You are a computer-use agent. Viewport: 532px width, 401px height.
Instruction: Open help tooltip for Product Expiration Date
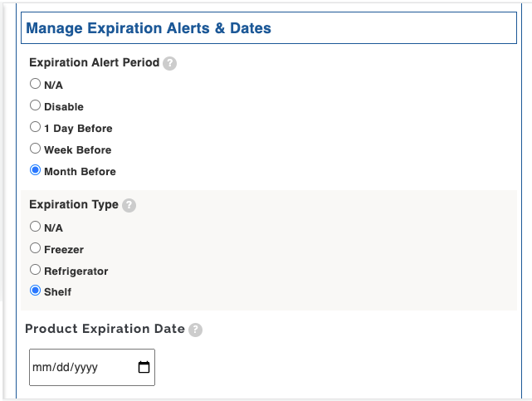click(195, 330)
